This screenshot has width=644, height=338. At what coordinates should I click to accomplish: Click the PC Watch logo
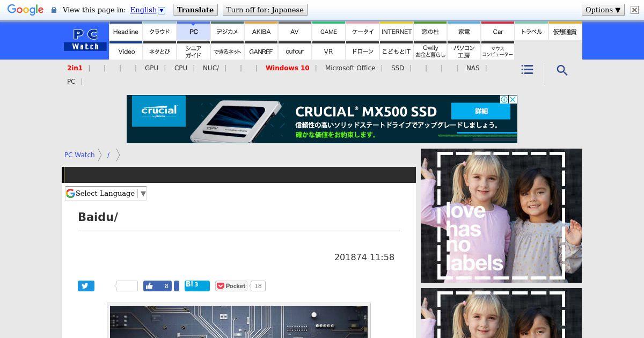(x=85, y=40)
